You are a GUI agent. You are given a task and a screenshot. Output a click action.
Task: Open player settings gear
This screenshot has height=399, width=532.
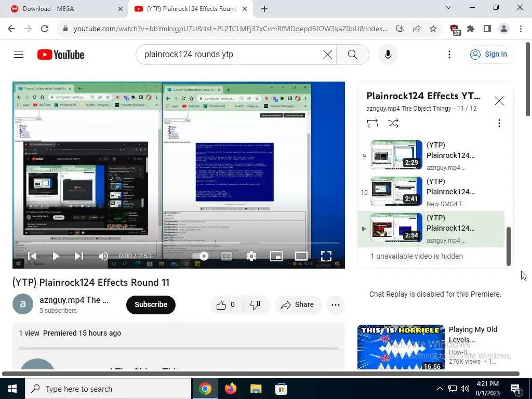tap(251, 256)
